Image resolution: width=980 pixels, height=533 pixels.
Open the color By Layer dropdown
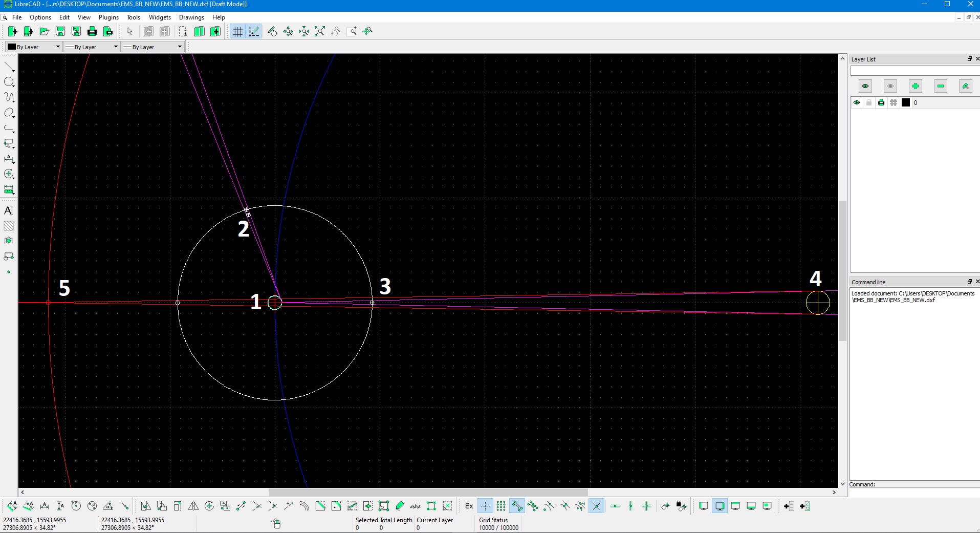point(34,47)
